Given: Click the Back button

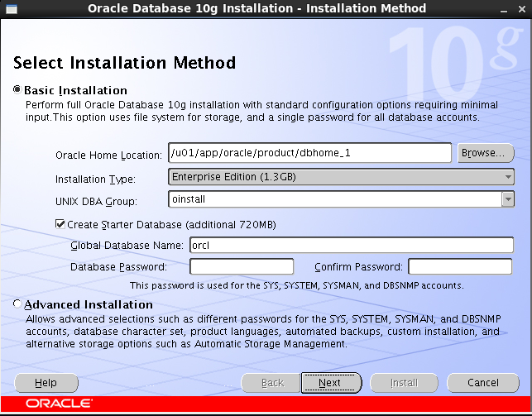Looking at the screenshot, I should click(x=271, y=383).
